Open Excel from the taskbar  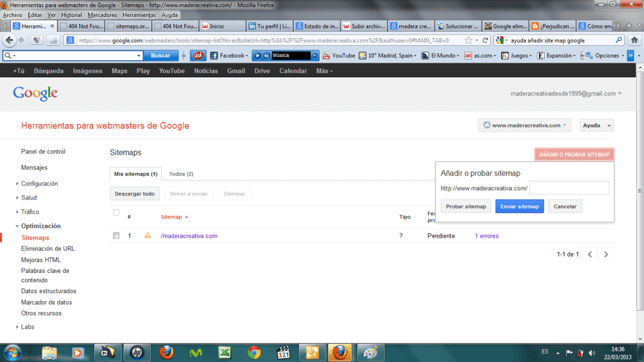pos(225,353)
